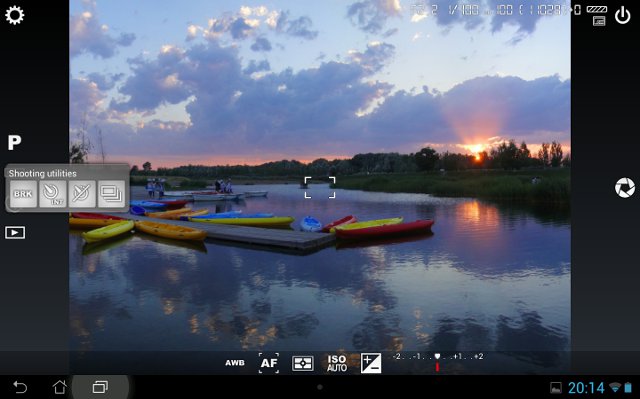Open AWB white balance setting
640x399 pixels.
(x=235, y=363)
